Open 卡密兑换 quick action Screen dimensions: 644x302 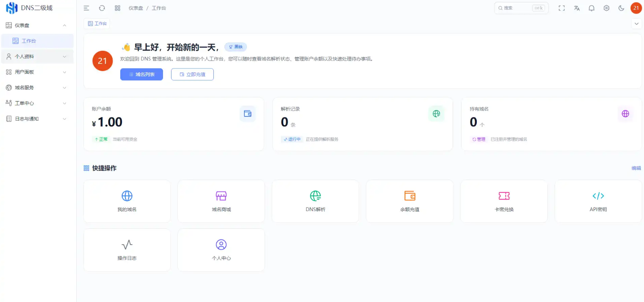pos(504,201)
